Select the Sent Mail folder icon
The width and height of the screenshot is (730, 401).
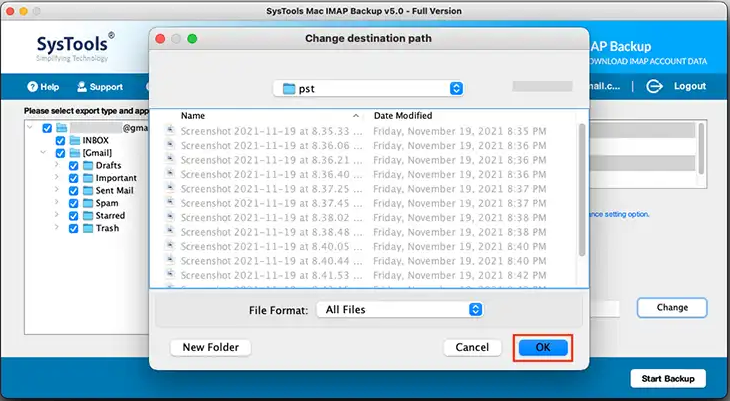88,190
